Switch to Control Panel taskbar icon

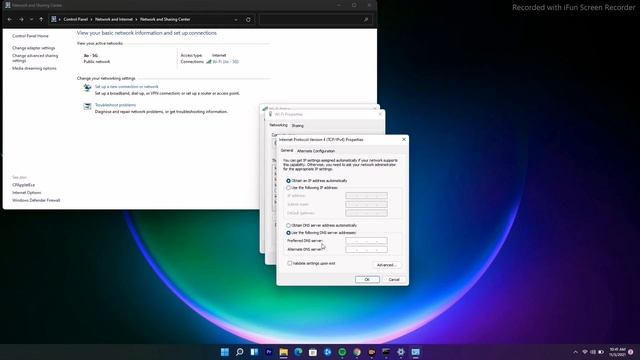coord(416,352)
